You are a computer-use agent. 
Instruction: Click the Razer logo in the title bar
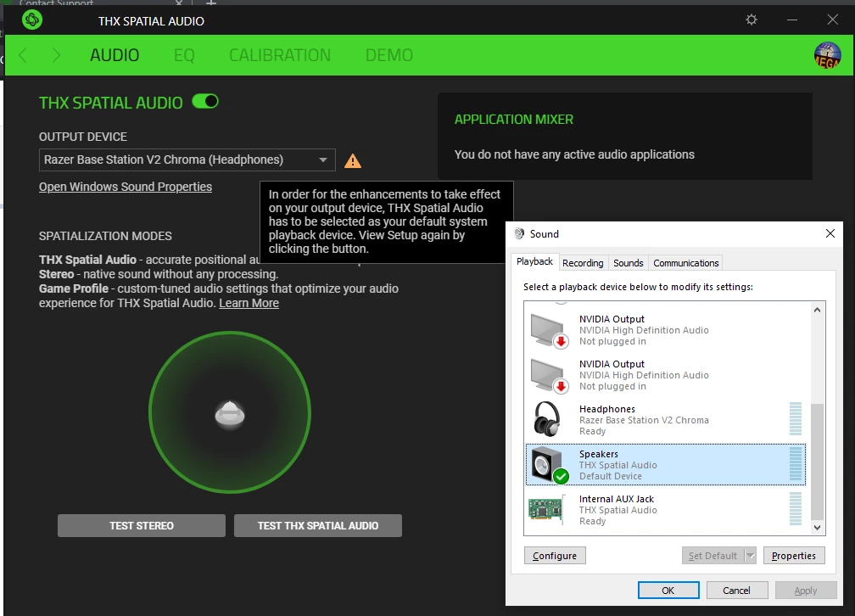31,20
